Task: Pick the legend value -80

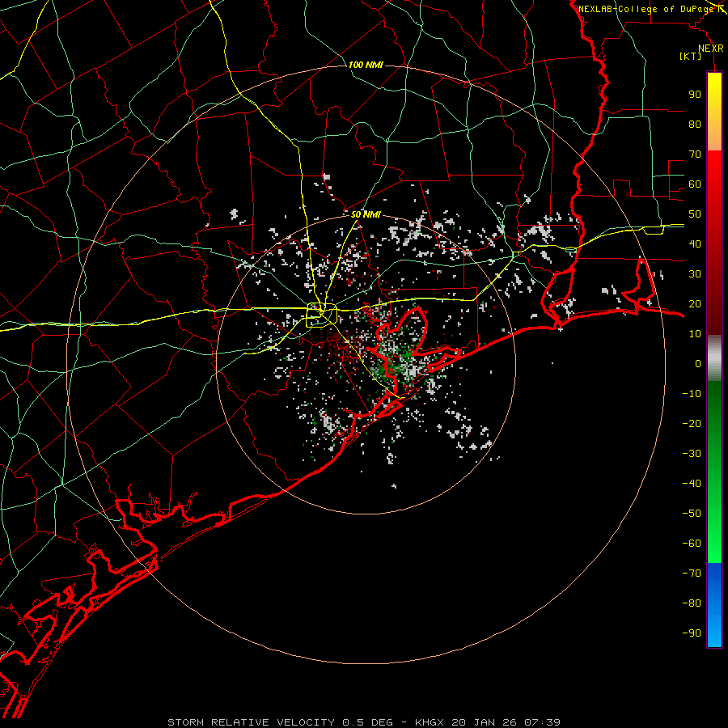Action: [x=692, y=603]
